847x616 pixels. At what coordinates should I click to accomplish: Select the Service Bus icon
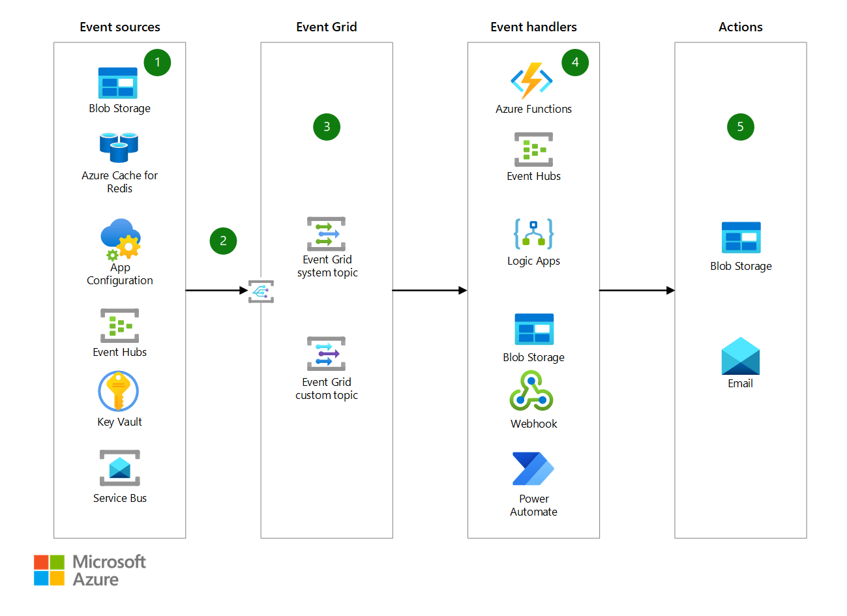coord(119,467)
